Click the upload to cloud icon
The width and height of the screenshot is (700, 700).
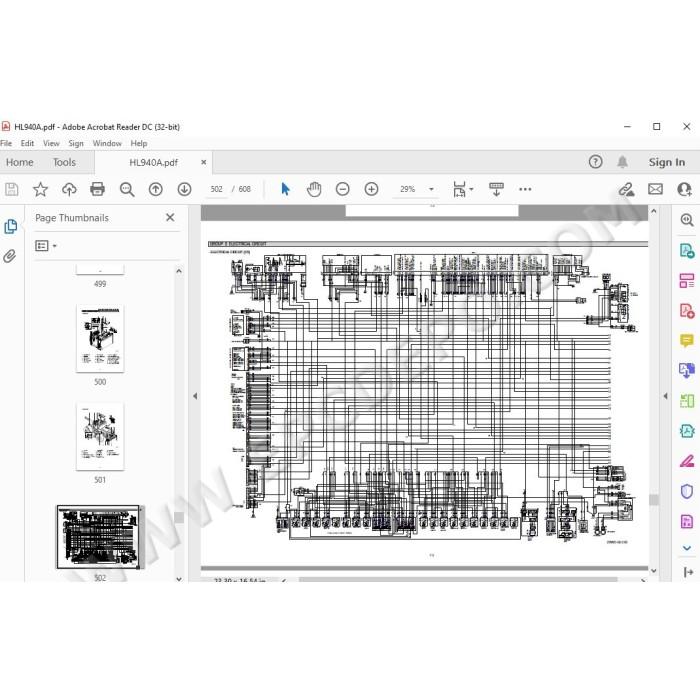tap(69, 189)
